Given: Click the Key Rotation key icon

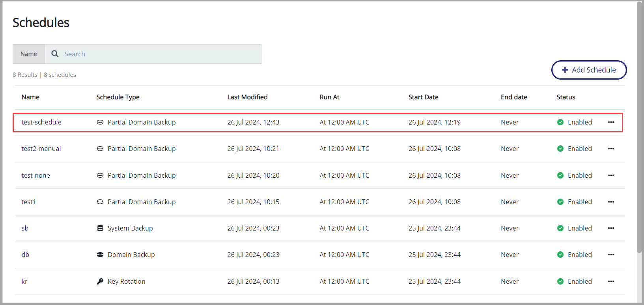Looking at the screenshot, I should click(100, 281).
